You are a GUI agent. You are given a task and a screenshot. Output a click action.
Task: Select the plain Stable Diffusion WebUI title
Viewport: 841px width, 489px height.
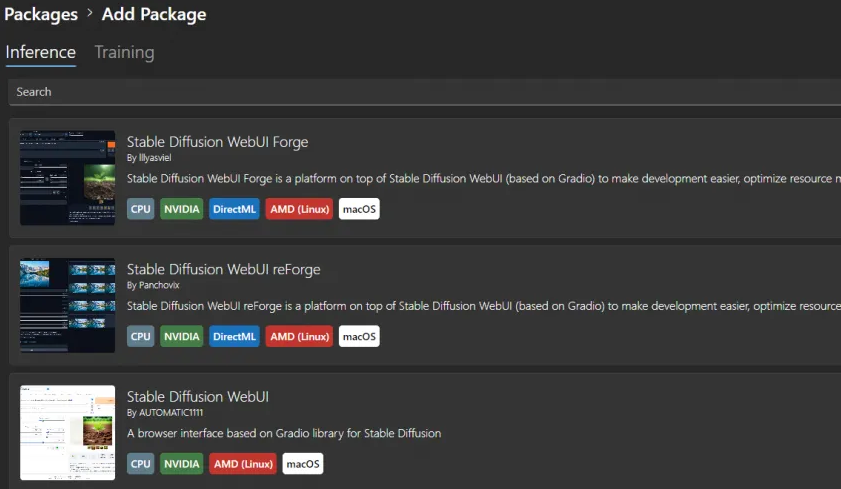coord(198,396)
